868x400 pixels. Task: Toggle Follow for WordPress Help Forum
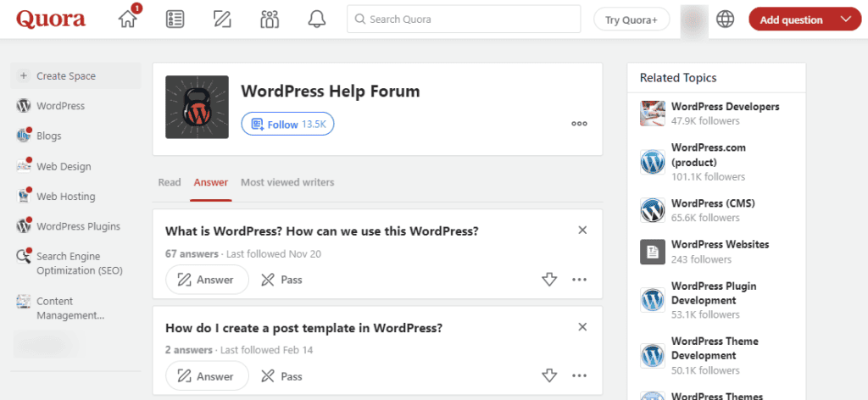287,125
